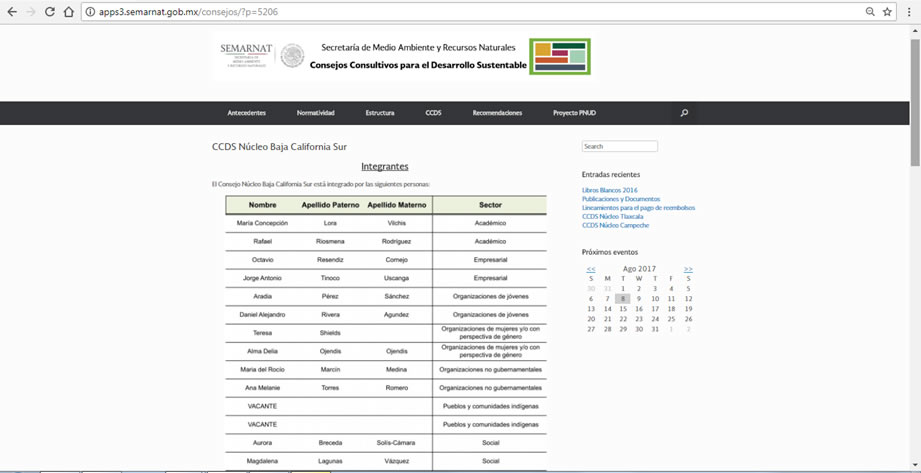Screen dimensions: 921x473
Task: Click the Riosmena surname cell
Action: click(330, 241)
